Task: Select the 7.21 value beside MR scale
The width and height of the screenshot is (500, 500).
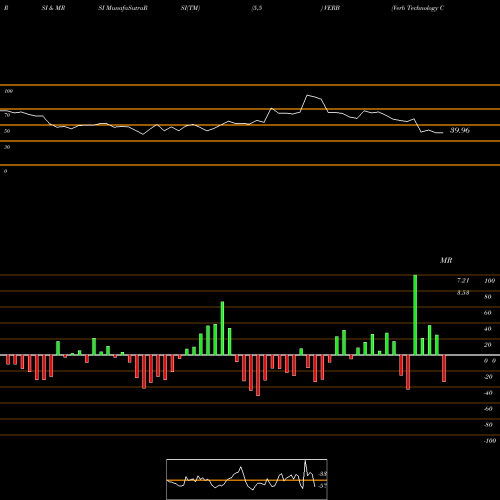Action: click(x=463, y=280)
